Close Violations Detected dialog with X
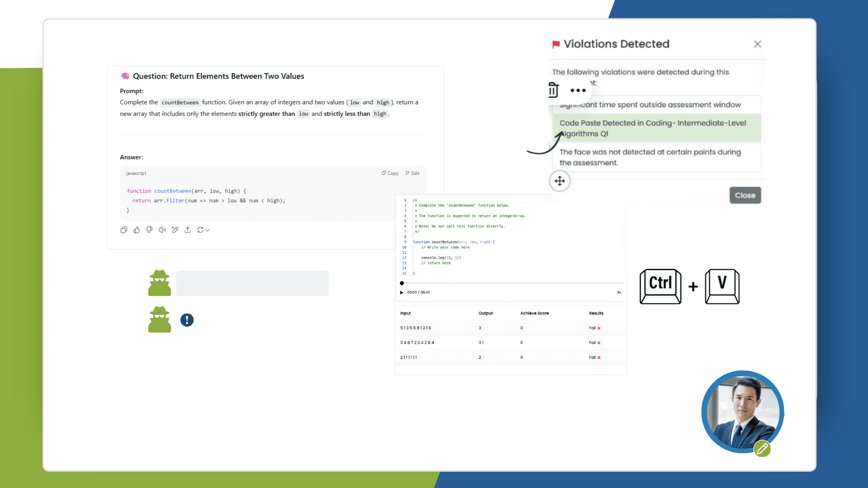This screenshot has width=868, height=488. 758,44
